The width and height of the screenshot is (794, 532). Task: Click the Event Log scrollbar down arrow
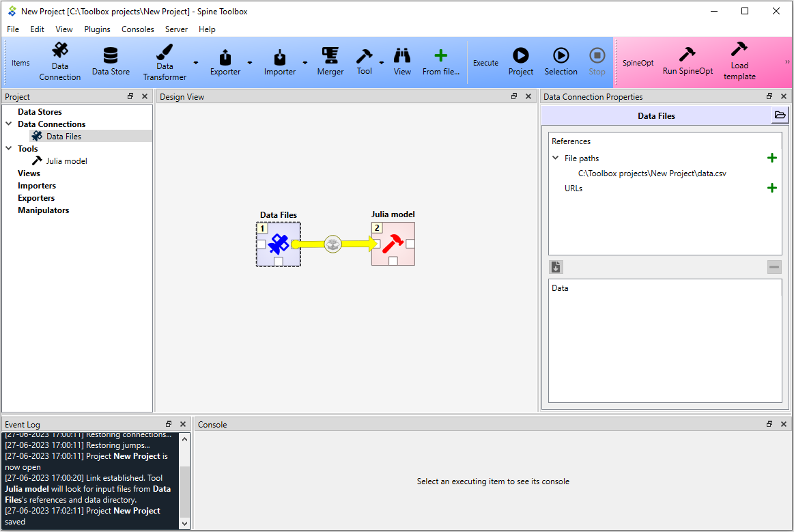[x=184, y=523]
